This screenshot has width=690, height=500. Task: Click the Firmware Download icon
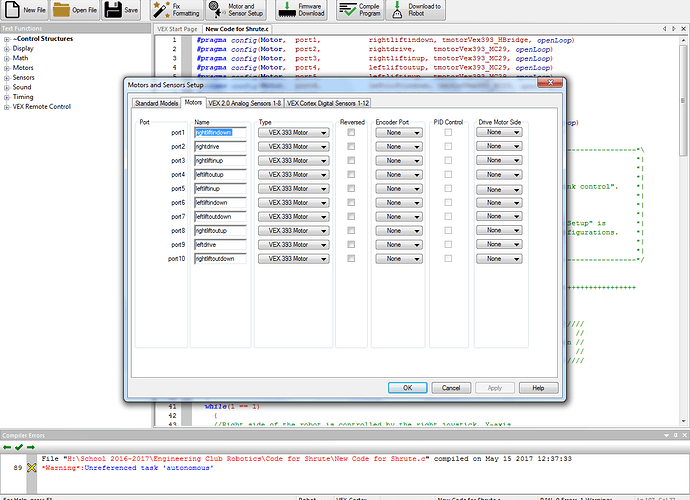287,10
